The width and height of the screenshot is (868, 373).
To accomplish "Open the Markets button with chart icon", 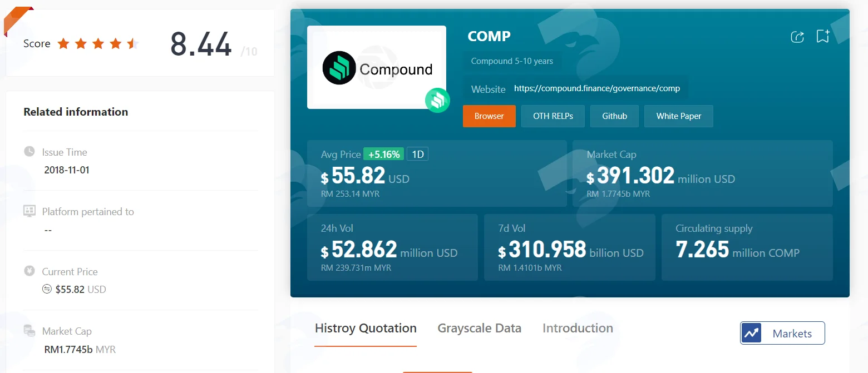I will click(782, 333).
